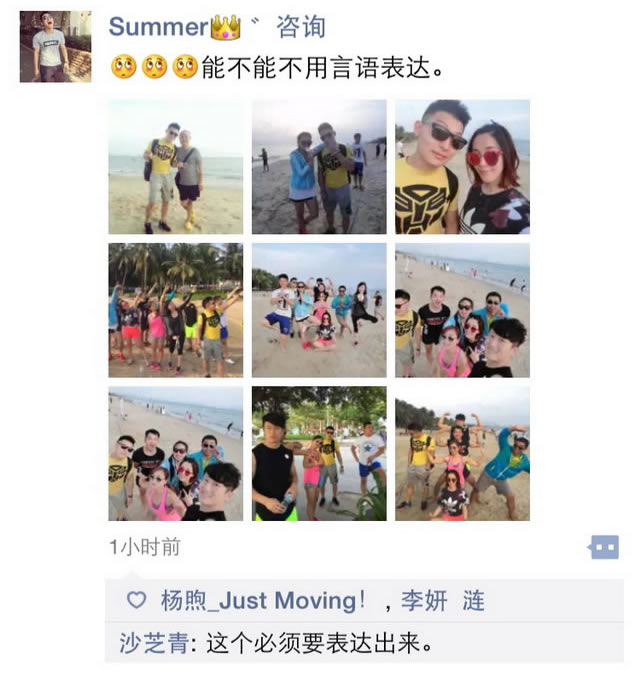Click the 1小时前 timestamp
Screen dimensions: 640x682
click(145, 547)
